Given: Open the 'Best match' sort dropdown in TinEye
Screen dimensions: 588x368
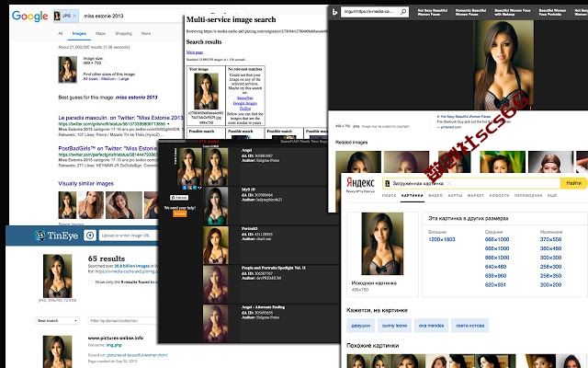Looking at the screenshot, I should [57, 321].
